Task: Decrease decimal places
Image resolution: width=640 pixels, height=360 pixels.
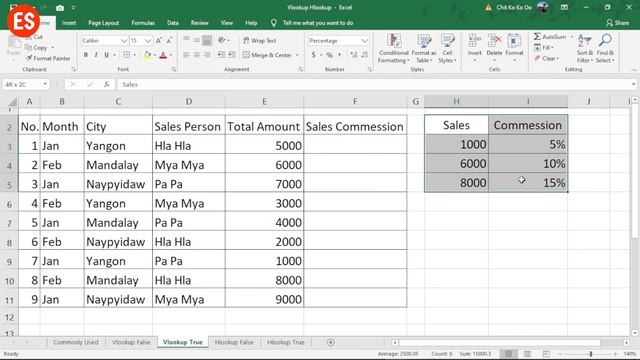Action: point(364,55)
